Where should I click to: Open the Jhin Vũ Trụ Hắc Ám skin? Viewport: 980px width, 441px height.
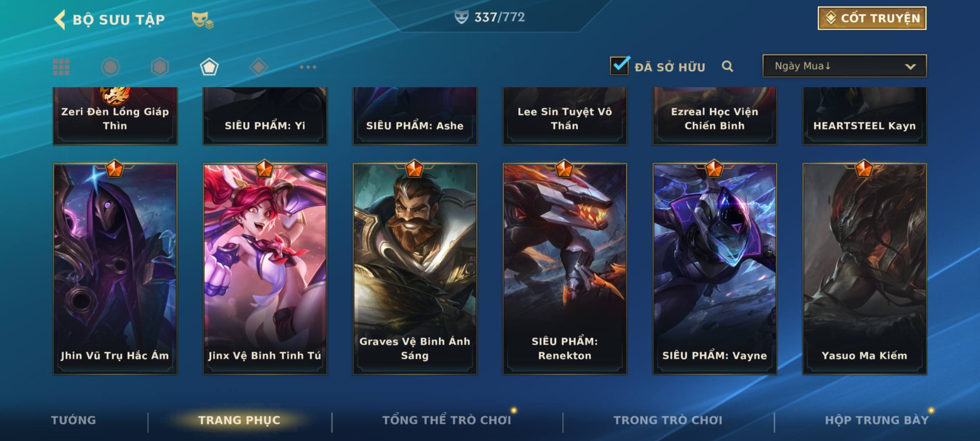115,269
